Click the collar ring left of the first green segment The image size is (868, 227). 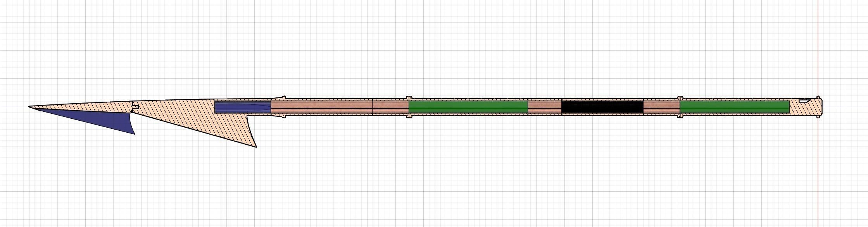tap(409, 107)
